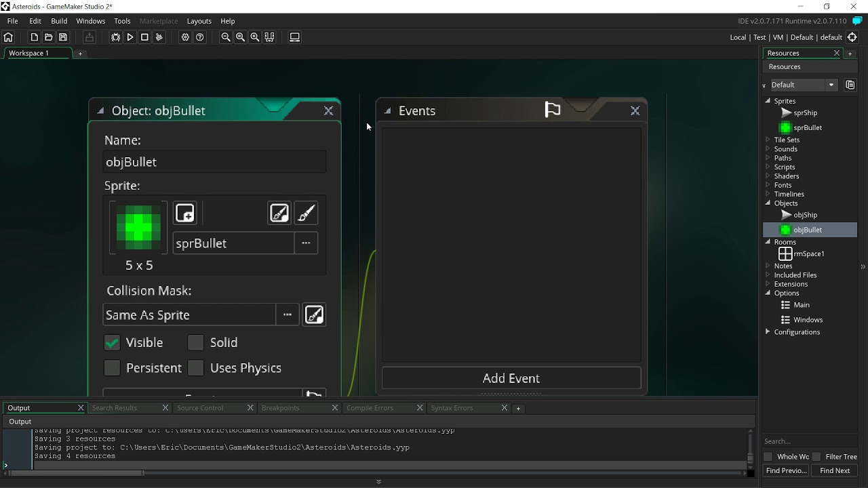Close the Output tab

81,408
